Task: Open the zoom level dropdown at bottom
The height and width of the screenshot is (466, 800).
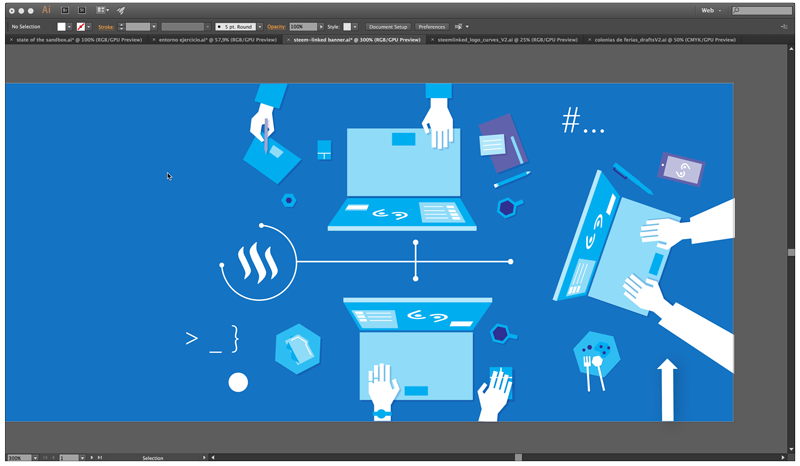Action: pos(35,458)
